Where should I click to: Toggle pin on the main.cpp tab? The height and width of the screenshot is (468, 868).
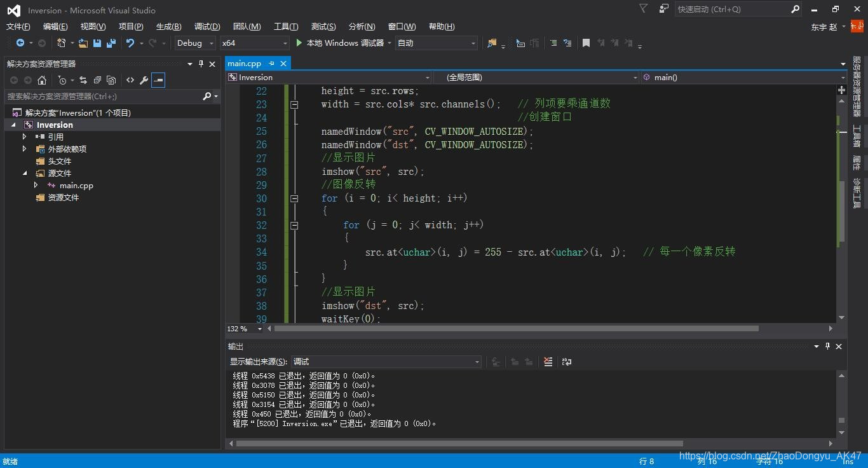point(271,64)
